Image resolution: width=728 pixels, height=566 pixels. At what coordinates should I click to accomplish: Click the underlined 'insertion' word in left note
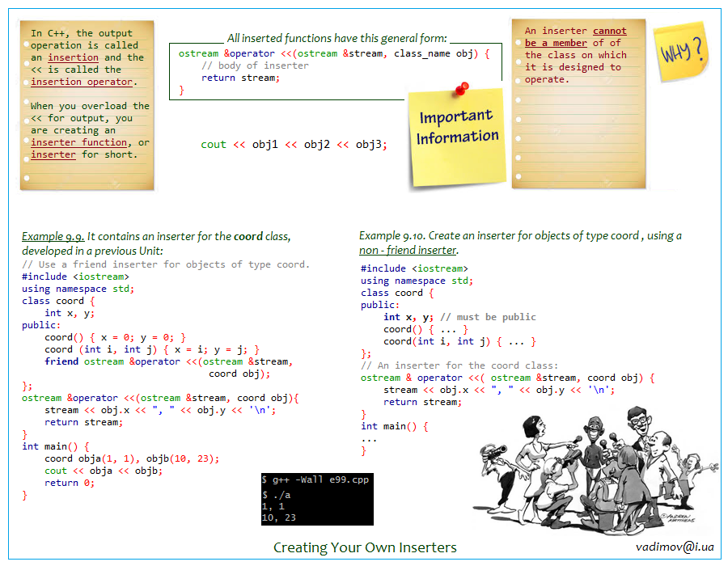click(x=74, y=58)
